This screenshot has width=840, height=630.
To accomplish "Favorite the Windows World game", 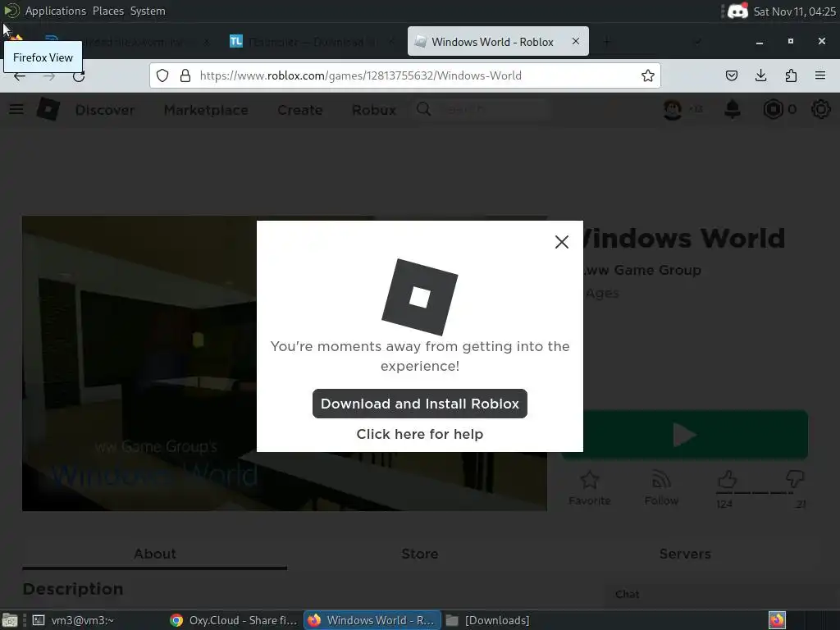I will pos(589,488).
